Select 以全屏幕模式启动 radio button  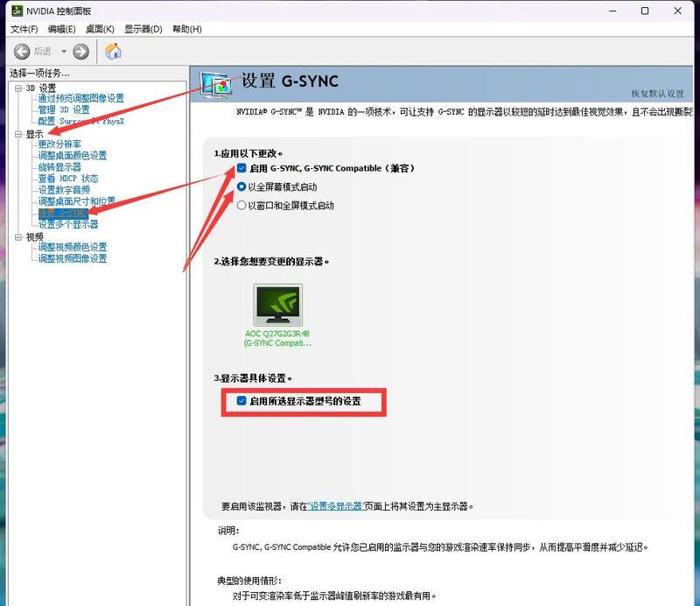[241, 187]
